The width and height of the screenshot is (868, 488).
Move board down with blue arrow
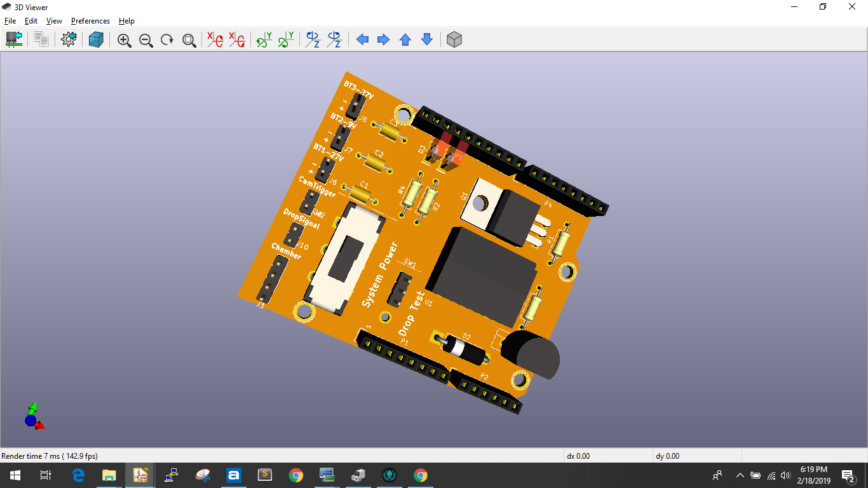[x=427, y=39]
